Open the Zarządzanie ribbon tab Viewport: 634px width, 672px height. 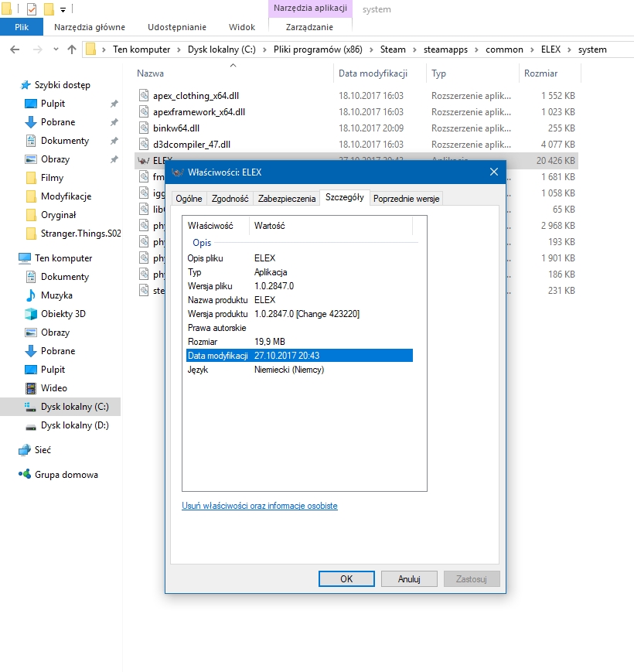coord(310,27)
